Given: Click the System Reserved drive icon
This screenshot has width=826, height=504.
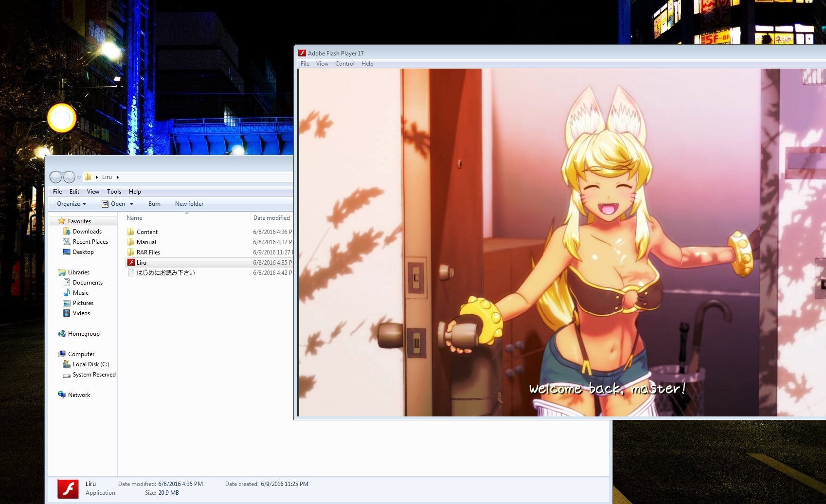Looking at the screenshot, I should point(67,375).
